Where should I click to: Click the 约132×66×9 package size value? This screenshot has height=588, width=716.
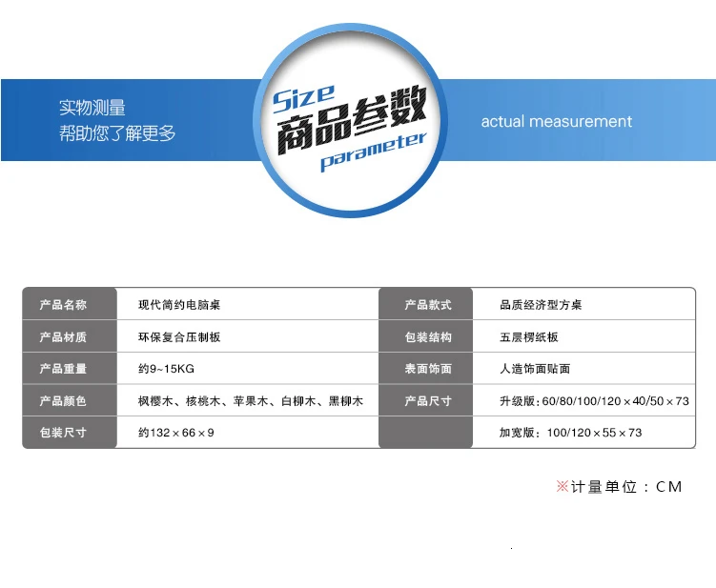click(x=175, y=433)
